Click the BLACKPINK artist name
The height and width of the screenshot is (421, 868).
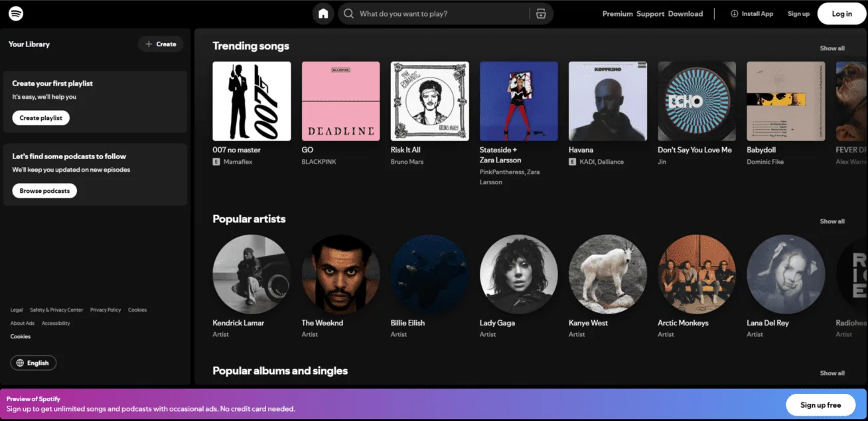click(x=319, y=162)
